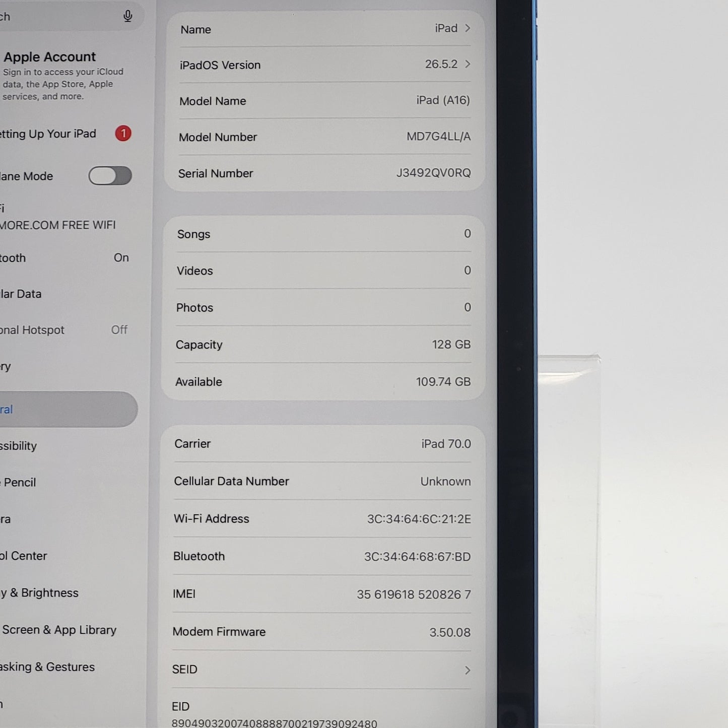Open Setting Up Your iPad item
This screenshot has height=728, width=728.
[48, 134]
